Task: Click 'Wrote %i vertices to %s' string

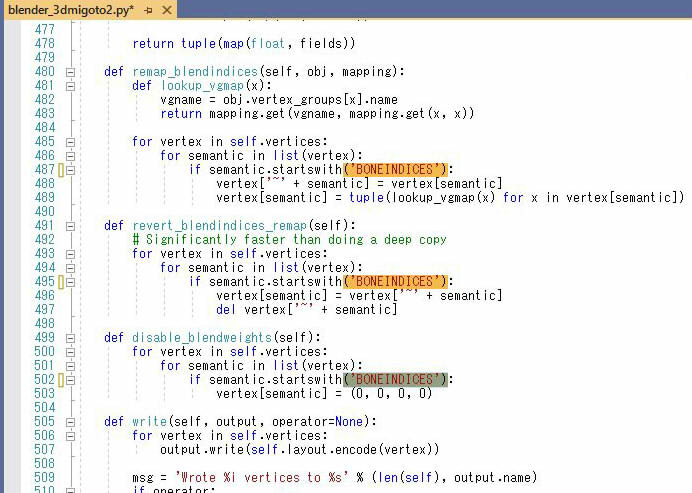Action: pos(262,478)
